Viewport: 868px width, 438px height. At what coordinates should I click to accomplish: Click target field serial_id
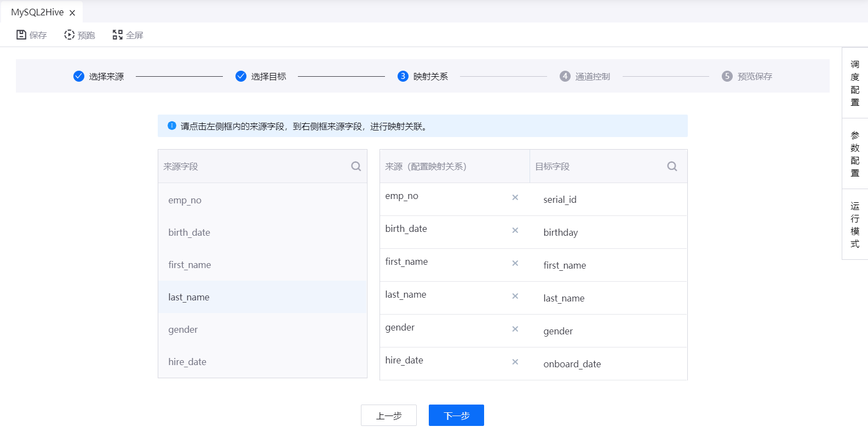(560, 200)
